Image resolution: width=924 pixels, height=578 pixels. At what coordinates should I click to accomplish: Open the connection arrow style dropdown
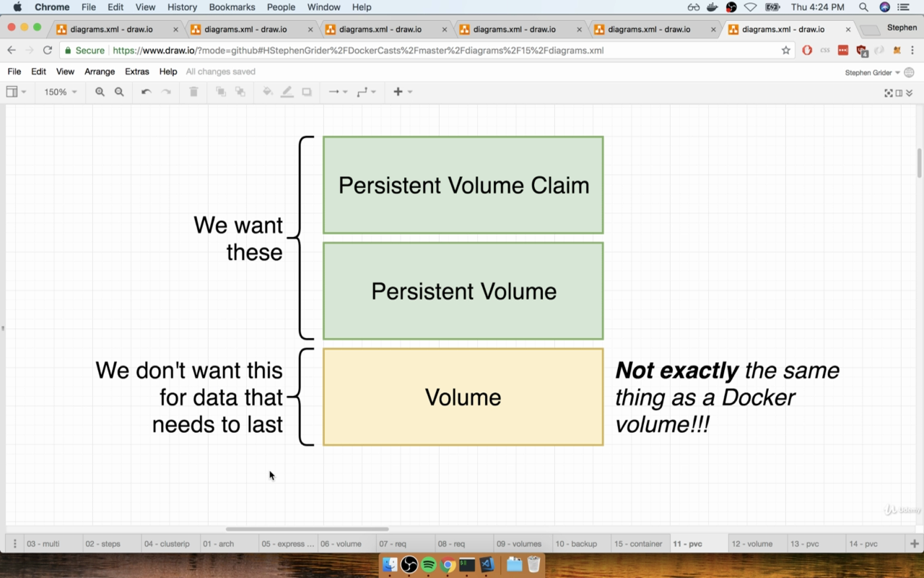coord(338,92)
